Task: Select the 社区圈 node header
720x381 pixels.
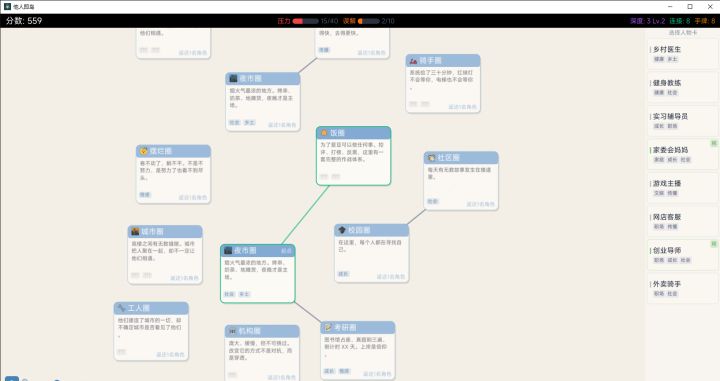Action: tap(461, 157)
